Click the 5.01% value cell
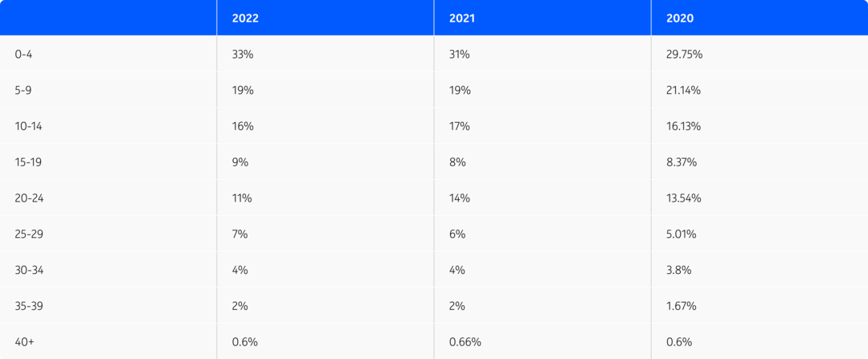The width and height of the screenshot is (868, 359). coord(682,234)
